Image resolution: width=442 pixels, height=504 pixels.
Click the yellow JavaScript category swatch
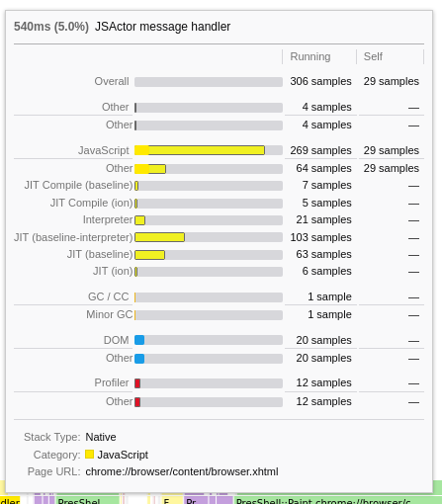click(89, 455)
